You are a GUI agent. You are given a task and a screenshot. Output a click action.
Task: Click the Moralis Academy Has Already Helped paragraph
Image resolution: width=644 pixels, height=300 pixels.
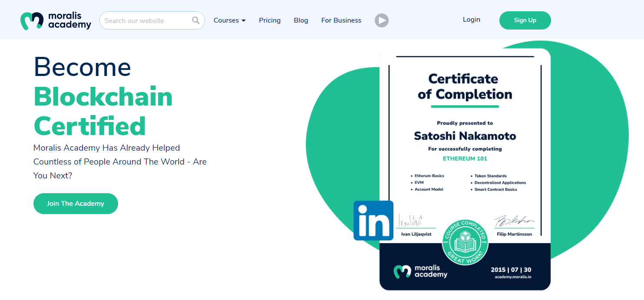point(120,162)
